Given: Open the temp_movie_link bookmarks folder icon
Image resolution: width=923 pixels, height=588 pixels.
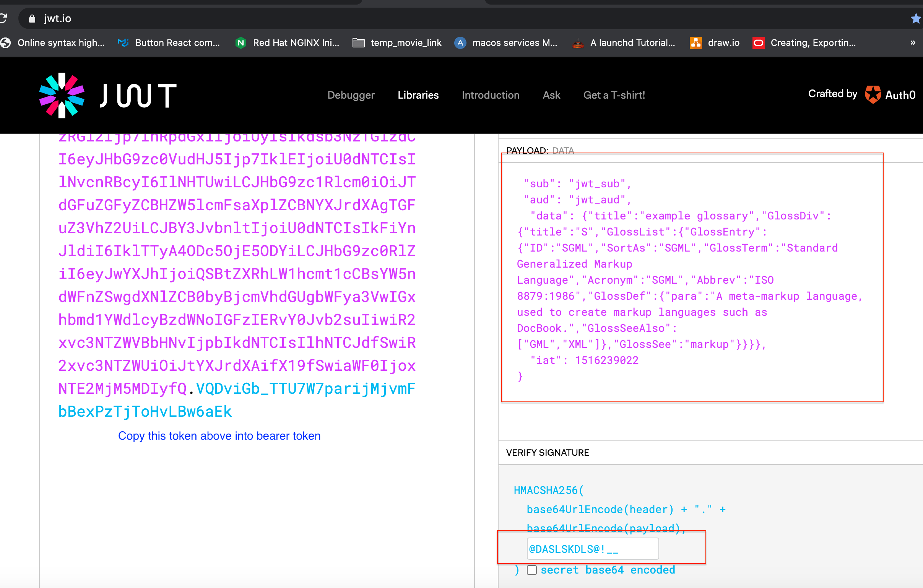Looking at the screenshot, I should pyautogui.click(x=358, y=42).
